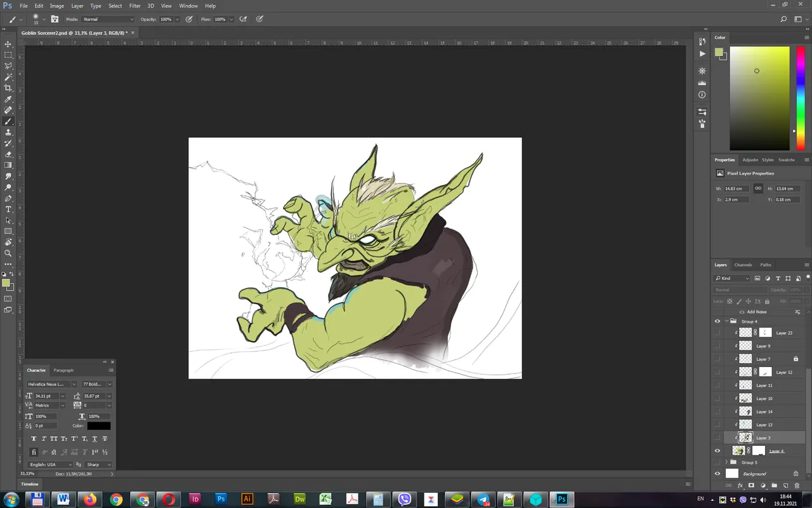Hide the Group 4 layer group
This screenshot has height=508, width=812.
(x=717, y=321)
